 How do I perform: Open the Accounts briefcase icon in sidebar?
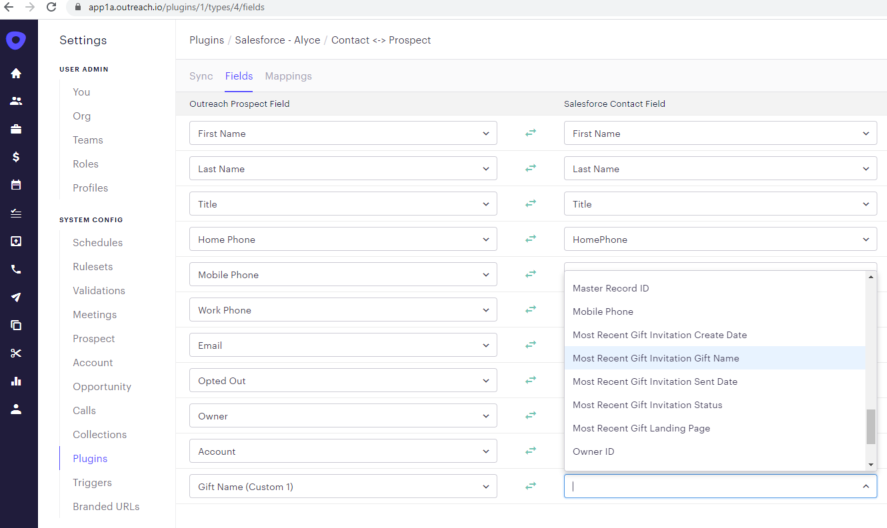pos(16,129)
